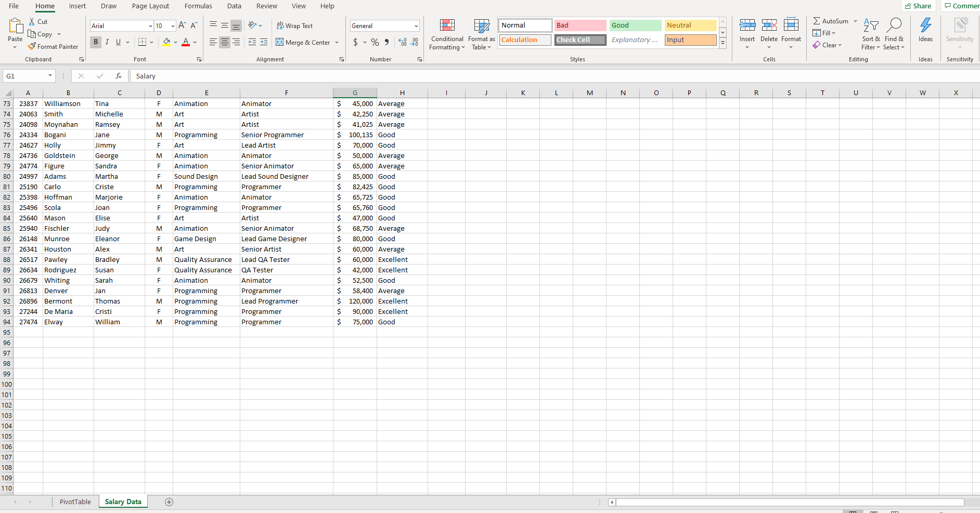Image resolution: width=980 pixels, height=513 pixels.
Task: Apply the red Font Color swatch
Action: pyautogui.click(x=186, y=42)
